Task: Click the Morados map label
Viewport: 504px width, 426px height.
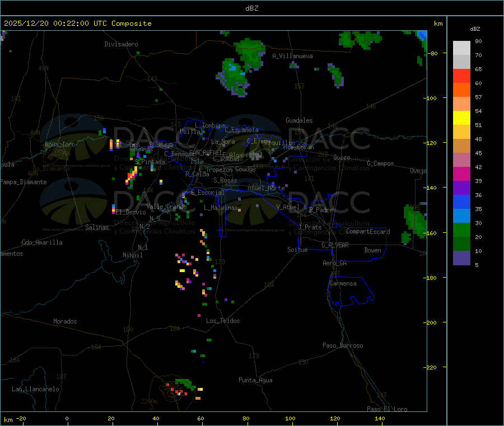Action: (x=65, y=321)
